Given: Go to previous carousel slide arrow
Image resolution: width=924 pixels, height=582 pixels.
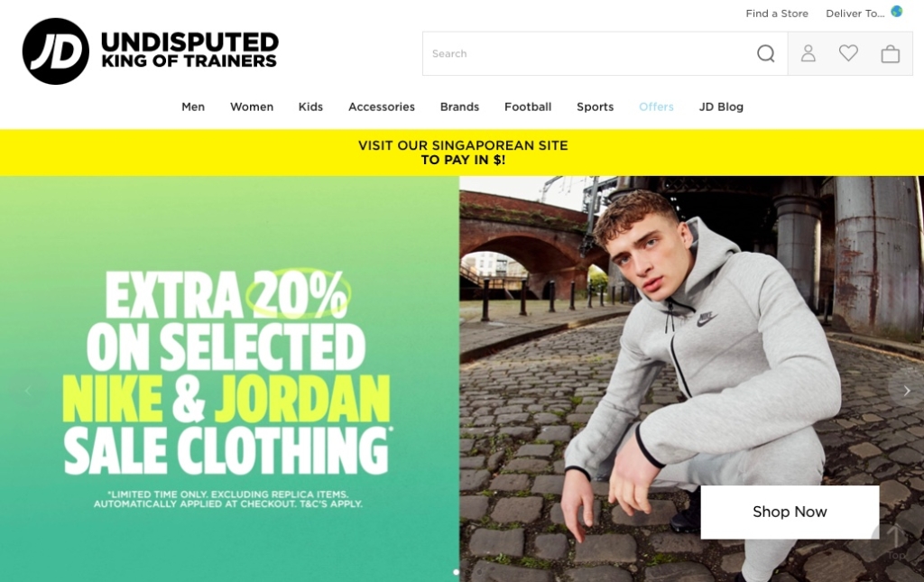Looking at the screenshot, I should [28, 391].
